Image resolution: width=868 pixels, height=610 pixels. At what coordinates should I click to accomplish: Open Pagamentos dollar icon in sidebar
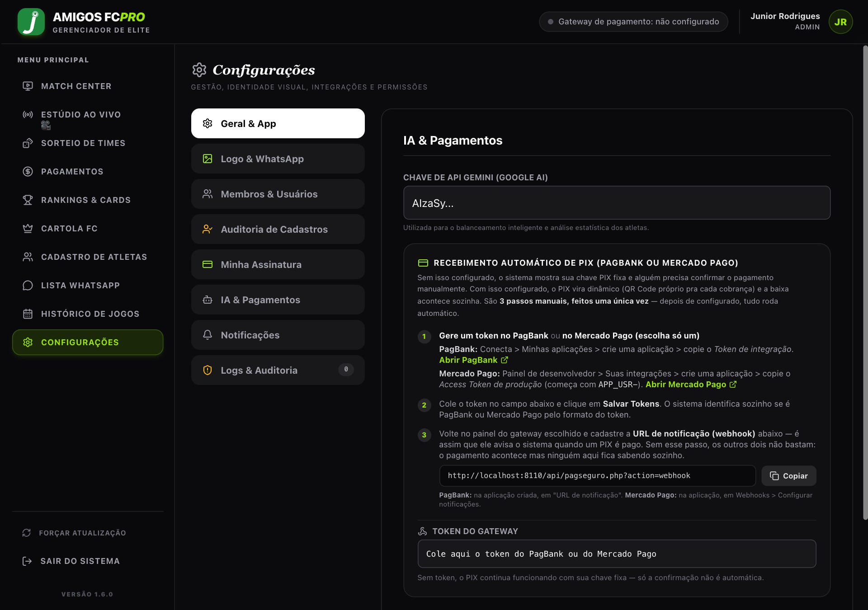point(28,172)
